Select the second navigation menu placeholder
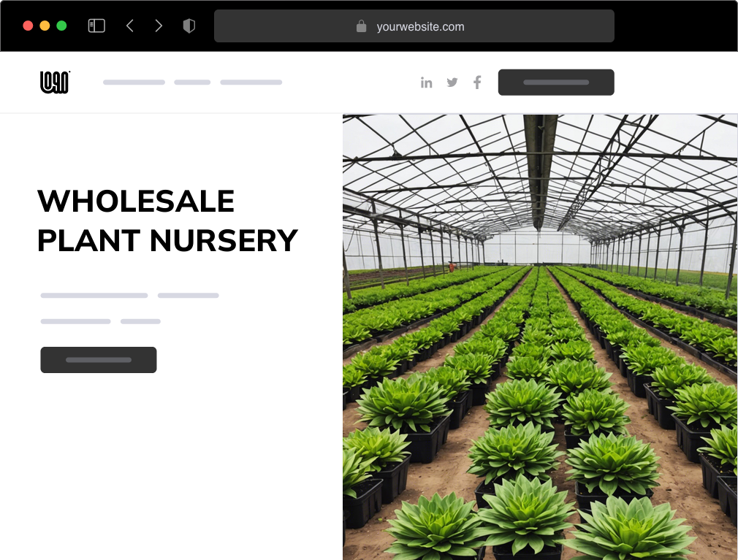Viewport: 738px width, 560px height. pyautogui.click(x=191, y=82)
